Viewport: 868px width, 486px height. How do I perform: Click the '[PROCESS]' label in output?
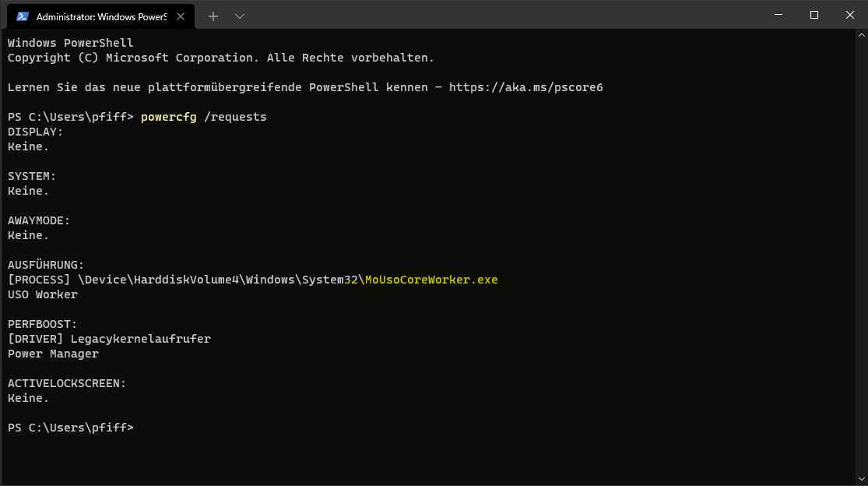[x=39, y=280]
